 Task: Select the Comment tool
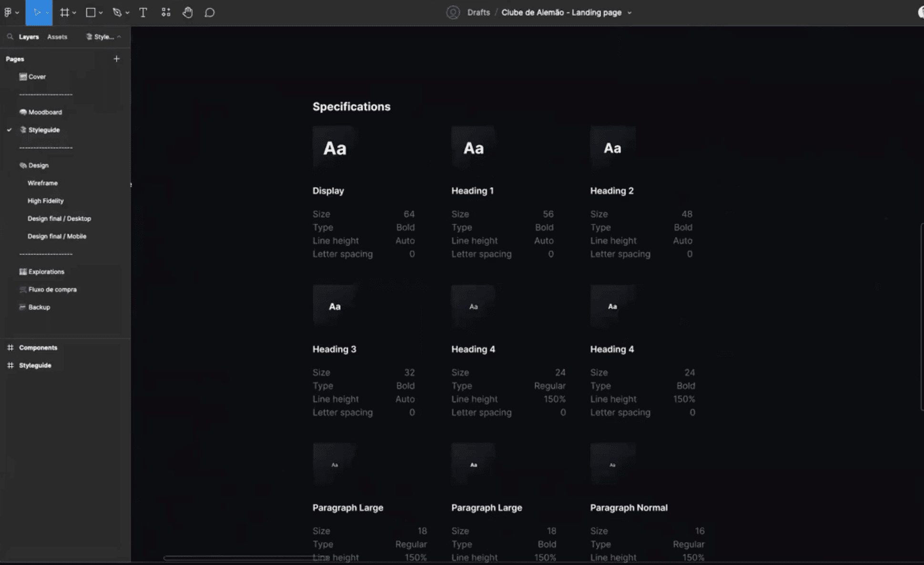[210, 12]
